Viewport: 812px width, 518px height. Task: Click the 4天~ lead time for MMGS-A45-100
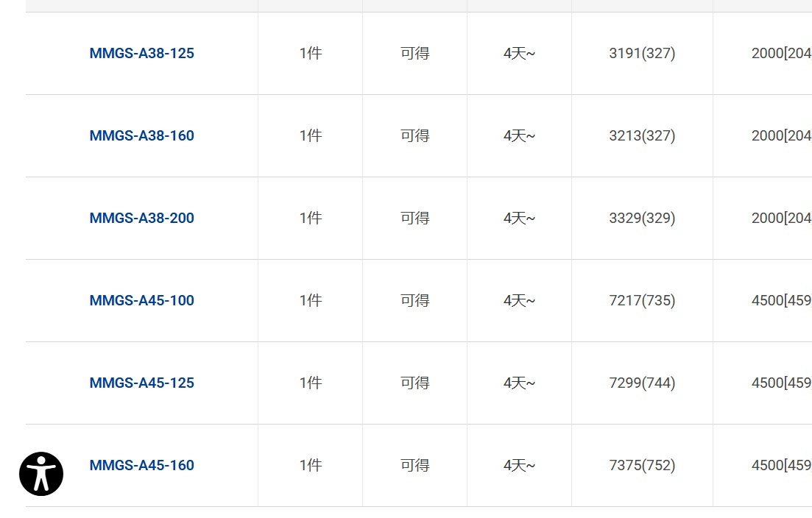click(x=519, y=300)
